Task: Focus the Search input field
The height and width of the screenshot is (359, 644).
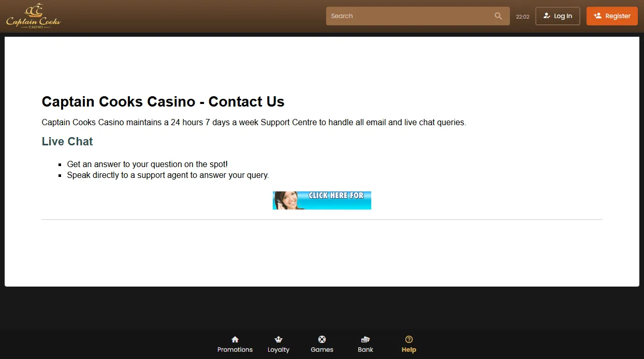Action: pyautogui.click(x=418, y=16)
